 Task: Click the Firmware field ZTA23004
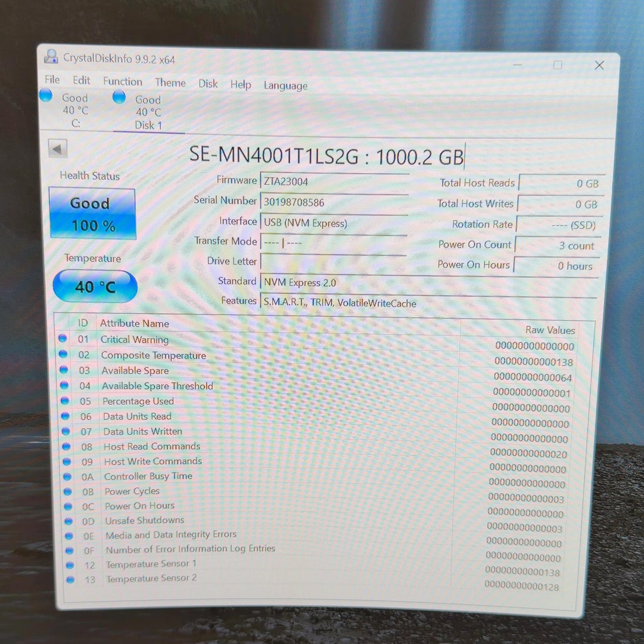(334, 182)
